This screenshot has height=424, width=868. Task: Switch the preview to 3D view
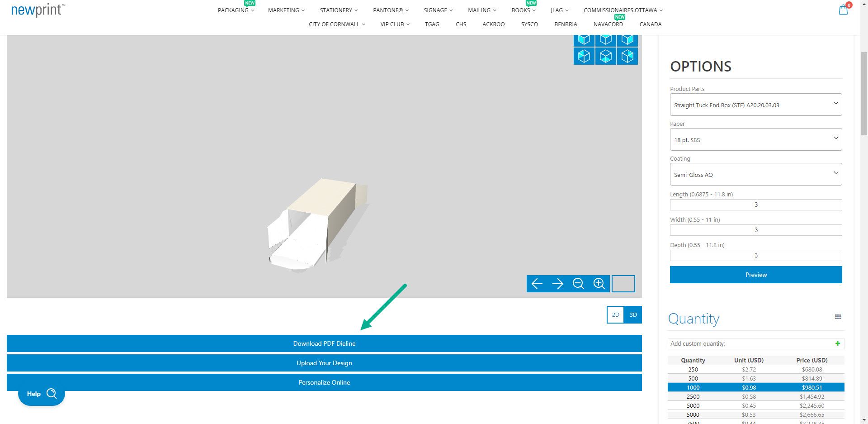(632, 314)
